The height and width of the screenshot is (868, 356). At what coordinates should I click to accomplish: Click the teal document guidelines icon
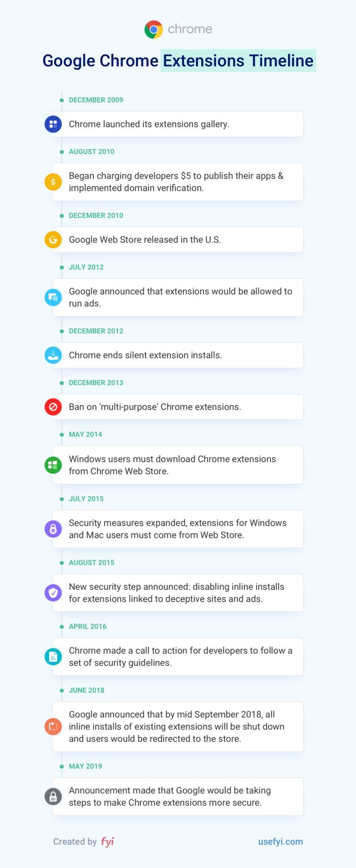(x=53, y=656)
